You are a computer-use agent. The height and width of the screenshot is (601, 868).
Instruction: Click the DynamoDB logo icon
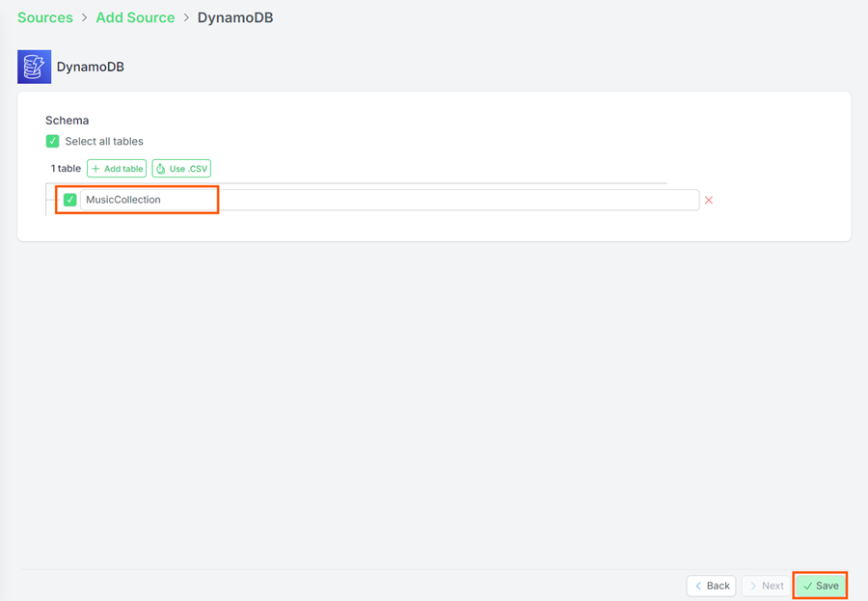click(35, 67)
